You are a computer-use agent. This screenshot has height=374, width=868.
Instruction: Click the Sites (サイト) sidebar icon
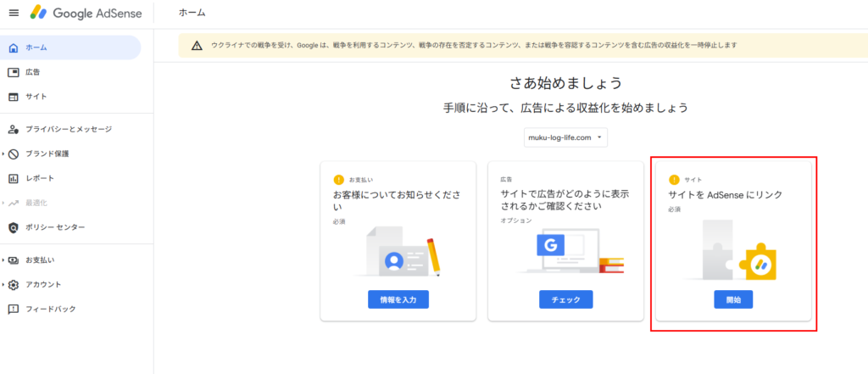13,97
